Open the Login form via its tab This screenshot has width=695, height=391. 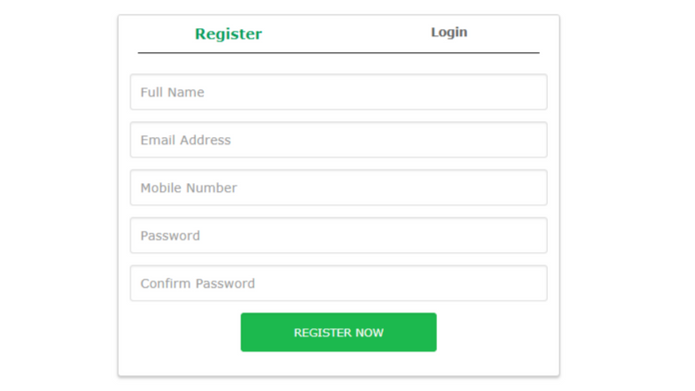449,32
